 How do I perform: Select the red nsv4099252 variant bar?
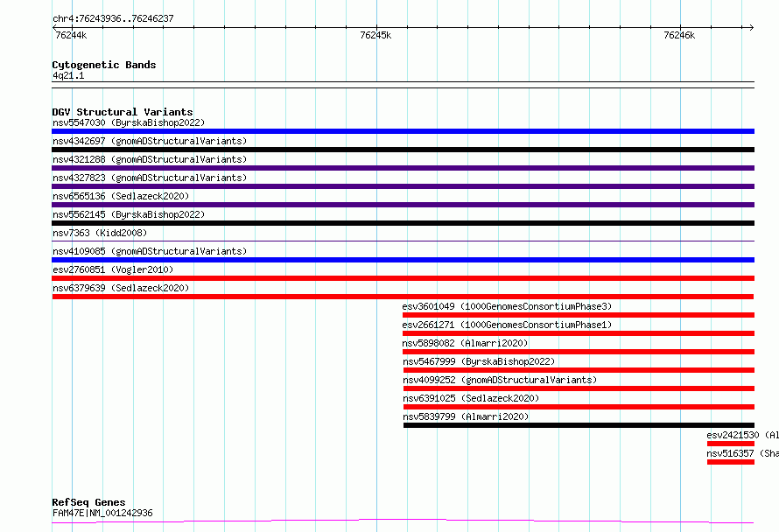pyautogui.click(x=579, y=388)
